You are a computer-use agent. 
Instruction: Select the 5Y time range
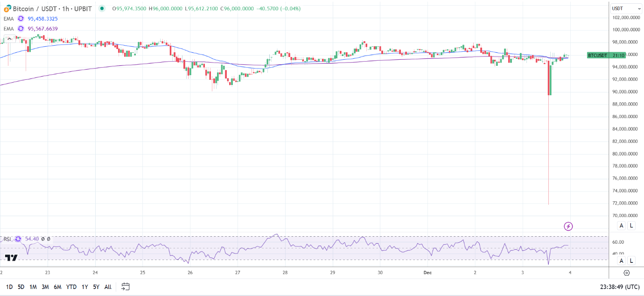point(96,287)
